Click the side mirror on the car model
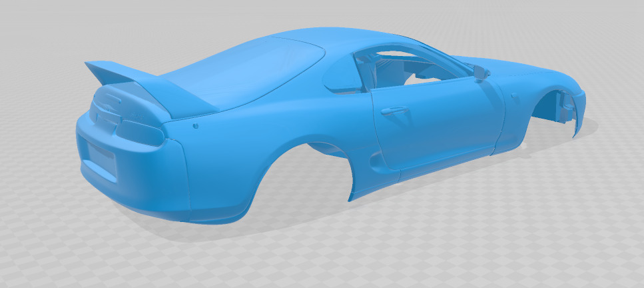 point(481,73)
